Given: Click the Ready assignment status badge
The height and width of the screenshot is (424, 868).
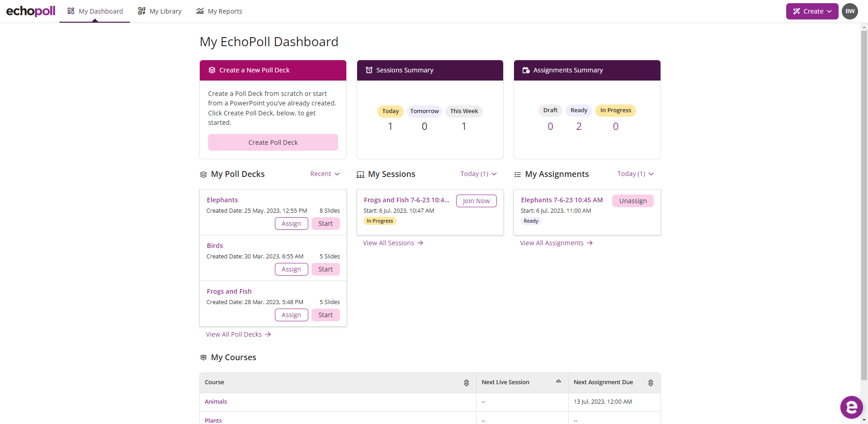Looking at the screenshot, I should point(531,221).
